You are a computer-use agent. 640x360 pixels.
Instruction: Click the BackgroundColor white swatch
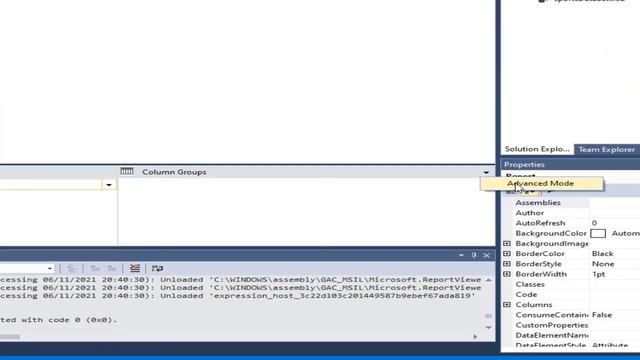click(598, 233)
